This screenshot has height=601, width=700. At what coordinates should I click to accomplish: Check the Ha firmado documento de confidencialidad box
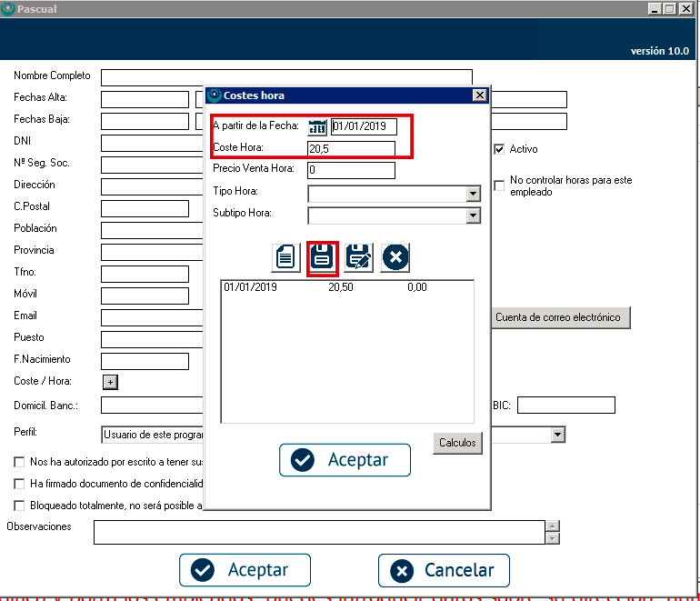pyautogui.click(x=20, y=484)
